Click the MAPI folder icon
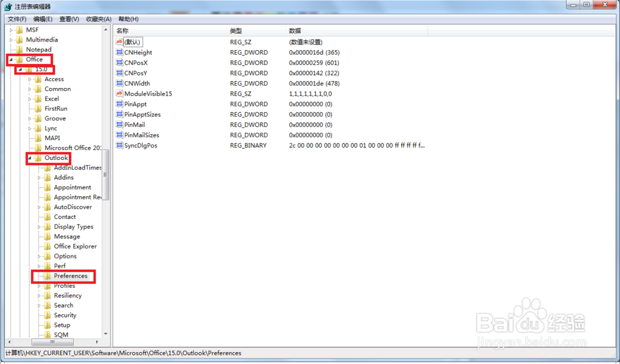Viewport: 620px width, 364px height. [x=38, y=138]
